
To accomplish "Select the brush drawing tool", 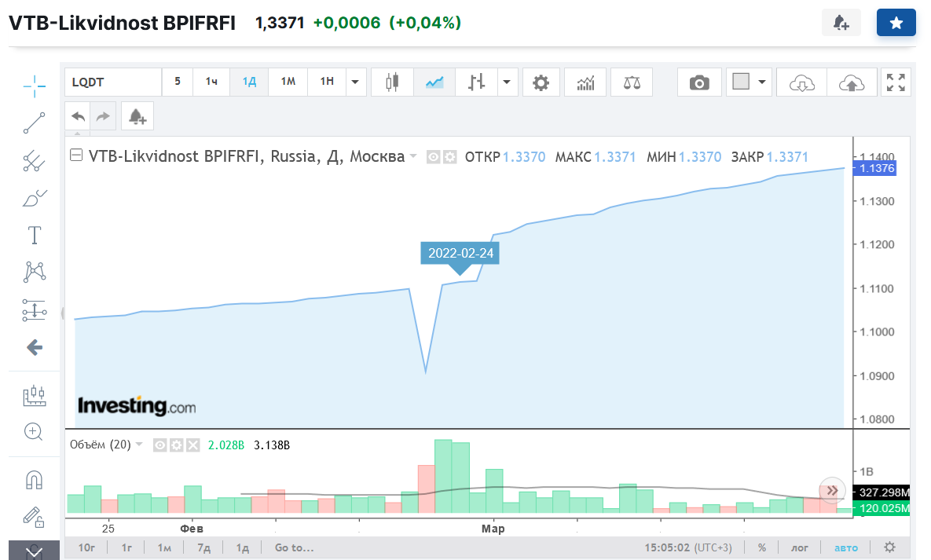I will click(x=35, y=199).
